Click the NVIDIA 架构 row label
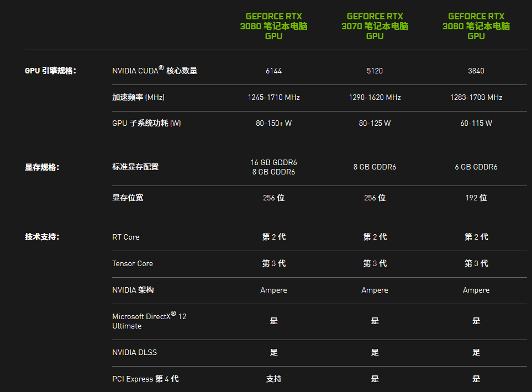This screenshot has width=532, height=392. (133, 290)
